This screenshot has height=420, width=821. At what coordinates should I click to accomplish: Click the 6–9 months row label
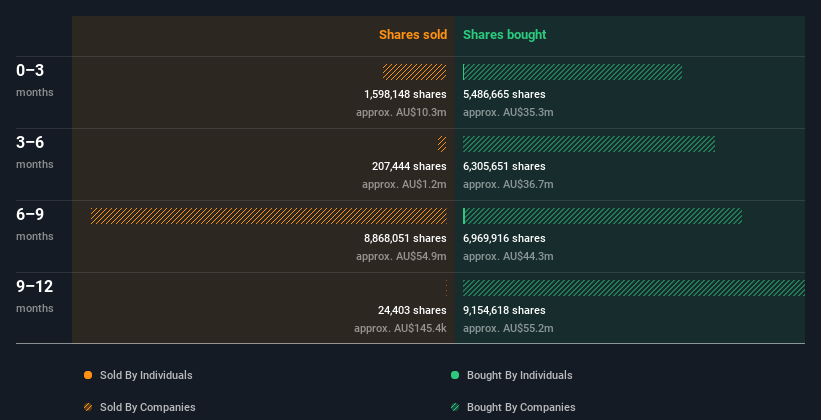click(35, 224)
